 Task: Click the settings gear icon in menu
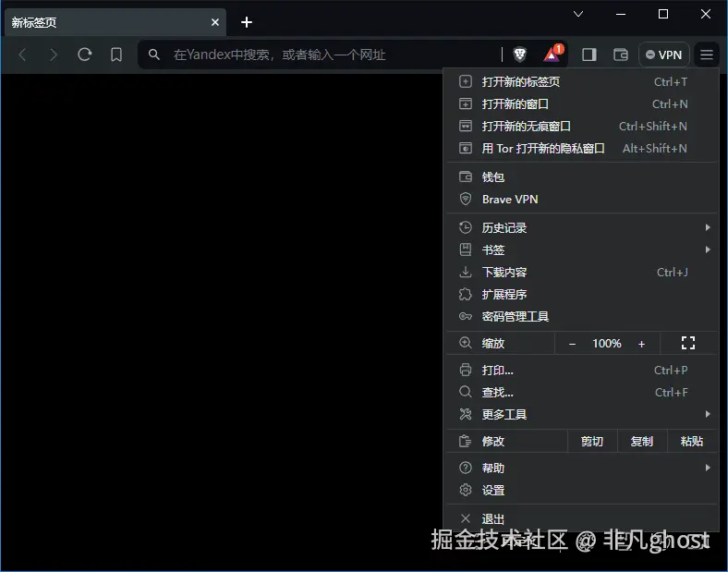point(466,491)
